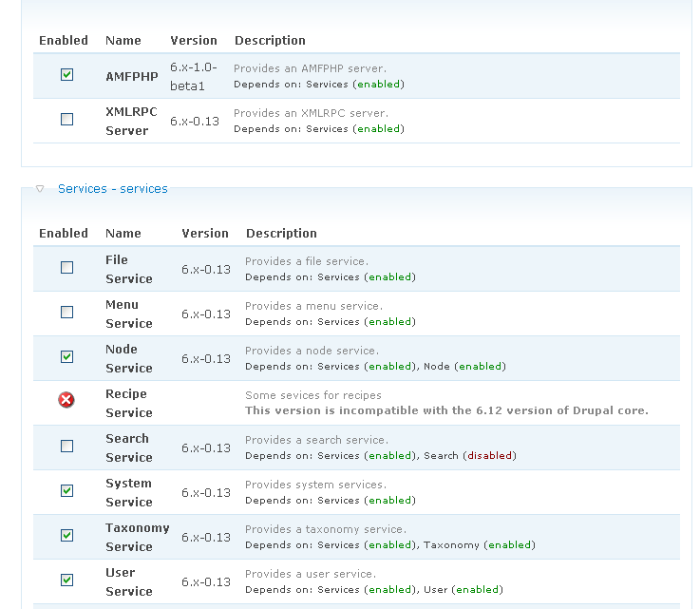This screenshot has width=700, height=609.
Task: Click the 'Name' header in the top table
Action: coord(123,40)
